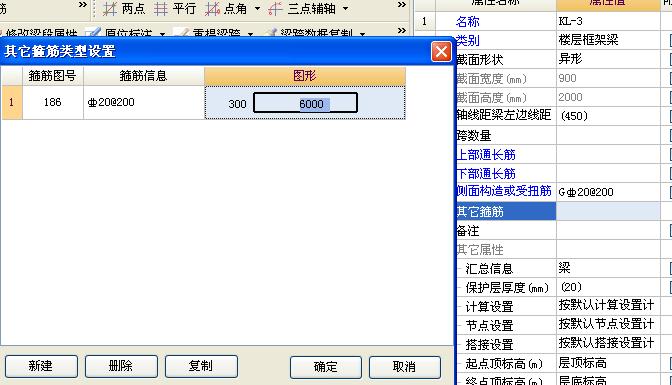The width and height of the screenshot is (672, 385).
Task: Click the summary info value 梁
Action: pyautogui.click(x=564, y=268)
